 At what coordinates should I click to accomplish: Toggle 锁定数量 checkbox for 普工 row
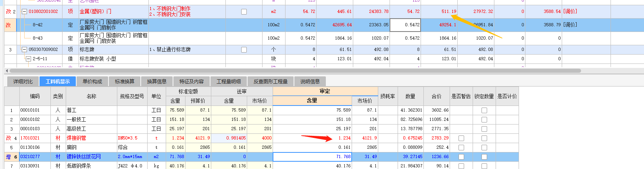point(484,110)
